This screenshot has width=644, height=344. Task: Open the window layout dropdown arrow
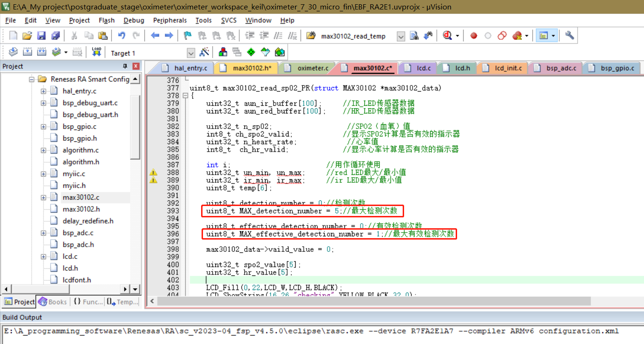click(x=553, y=36)
